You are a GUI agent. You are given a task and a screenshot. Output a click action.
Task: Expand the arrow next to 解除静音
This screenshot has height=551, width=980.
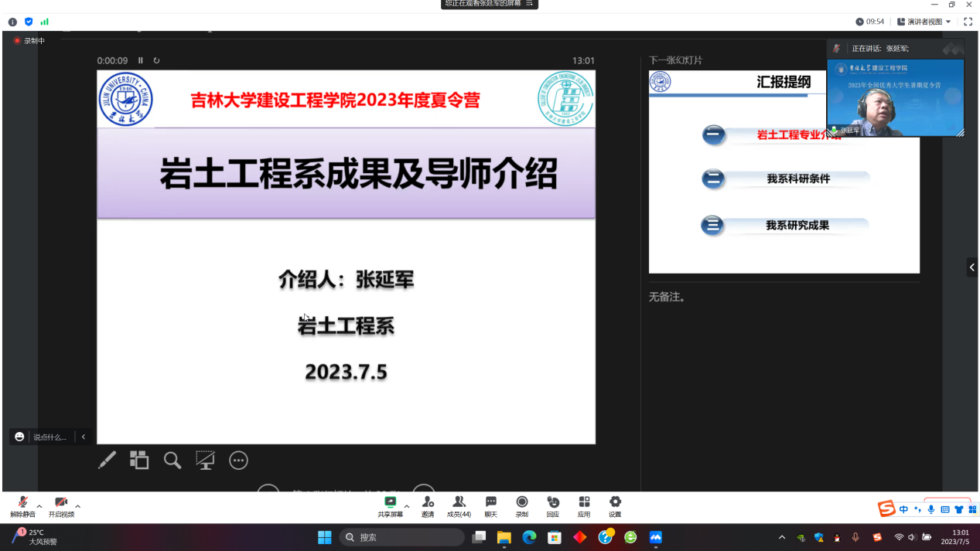click(x=39, y=506)
